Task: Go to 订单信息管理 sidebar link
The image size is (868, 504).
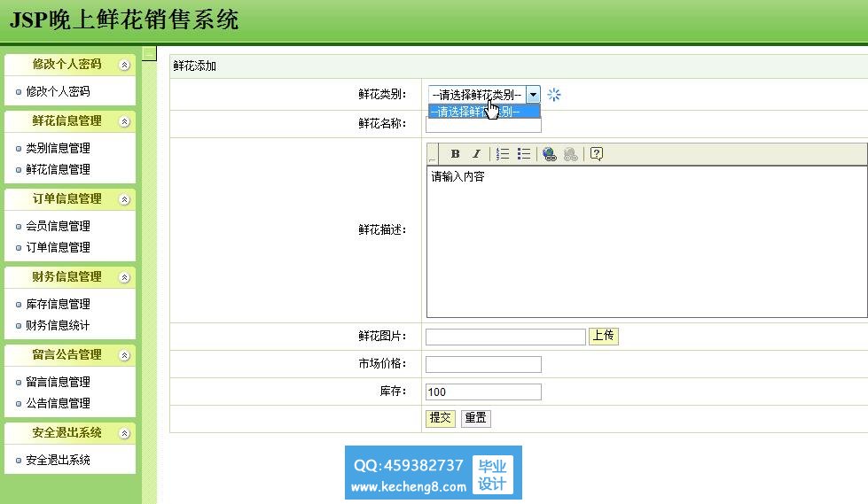Action: [x=58, y=247]
